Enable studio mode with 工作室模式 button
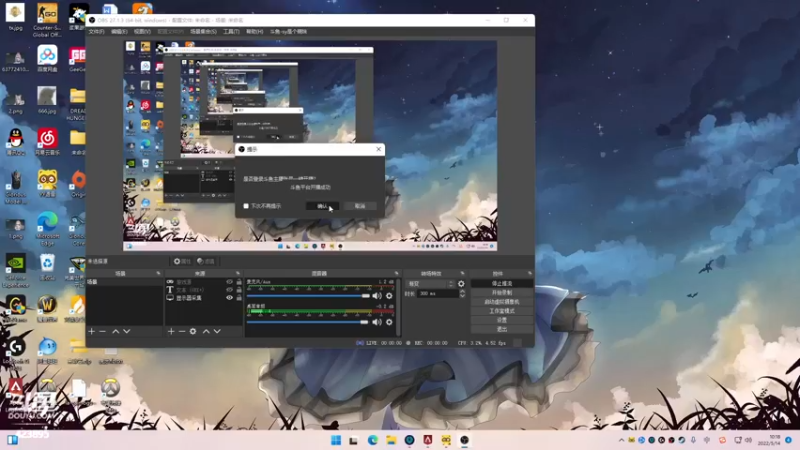Viewport: 800px width, 450px height. click(x=502, y=311)
